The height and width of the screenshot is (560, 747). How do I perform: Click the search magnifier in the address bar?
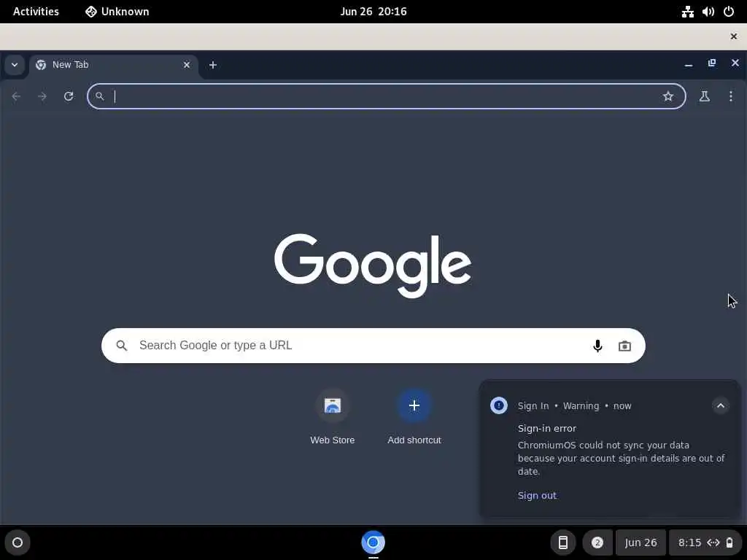click(99, 97)
